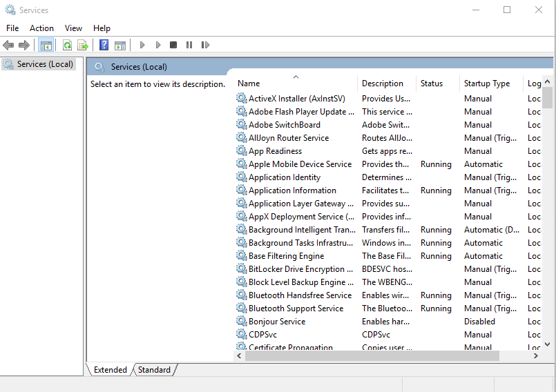The image size is (556, 392).
Task: Click the Forward arrow toolbar icon
Action: tap(23, 45)
